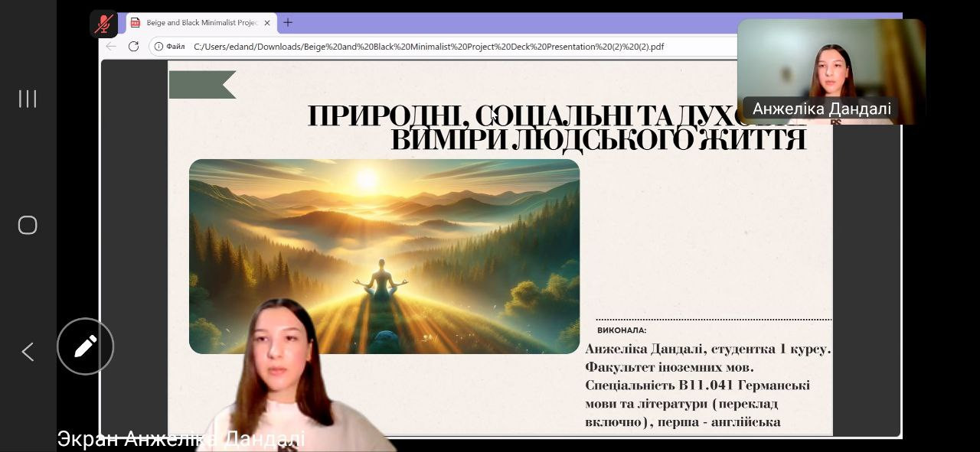
Task: Click the slide title ПРИРОДНІ, СОЦІАЛЬНІ heading
Action: 557,127
